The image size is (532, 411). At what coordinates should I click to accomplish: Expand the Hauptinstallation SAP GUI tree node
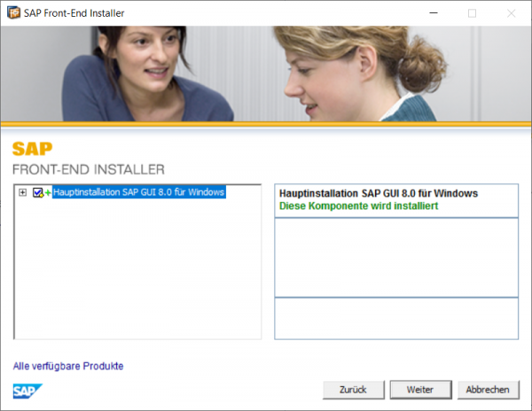(22, 192)
